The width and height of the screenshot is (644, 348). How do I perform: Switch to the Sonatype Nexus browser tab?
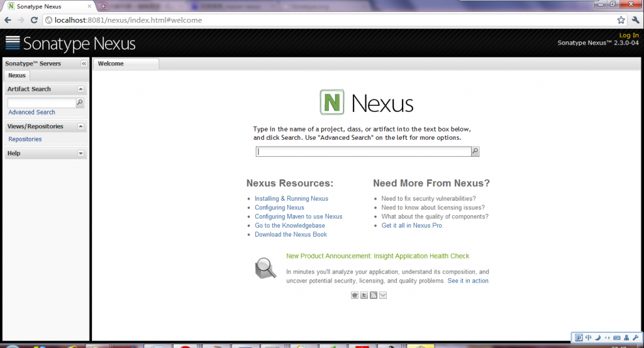point(49,6)
